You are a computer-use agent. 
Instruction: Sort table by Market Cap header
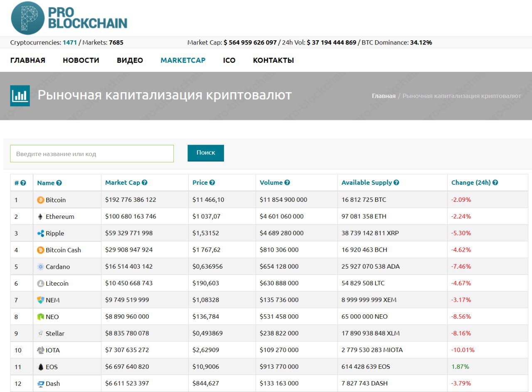click(123, 183)
